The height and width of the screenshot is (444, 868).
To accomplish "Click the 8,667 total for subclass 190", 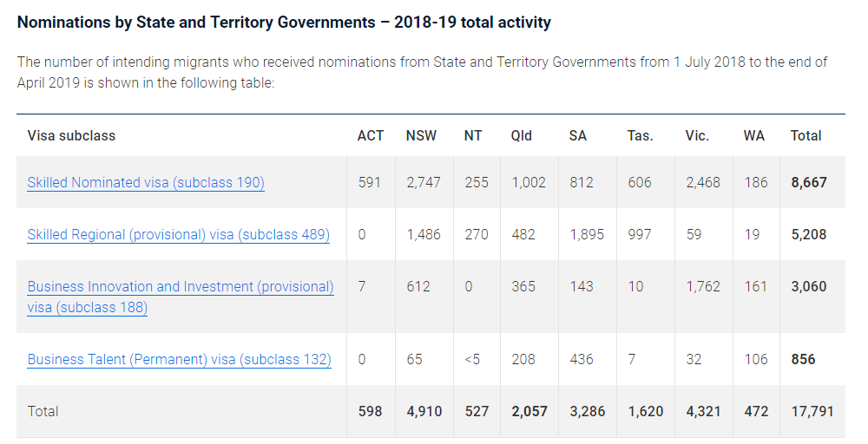I will [809, 183].
